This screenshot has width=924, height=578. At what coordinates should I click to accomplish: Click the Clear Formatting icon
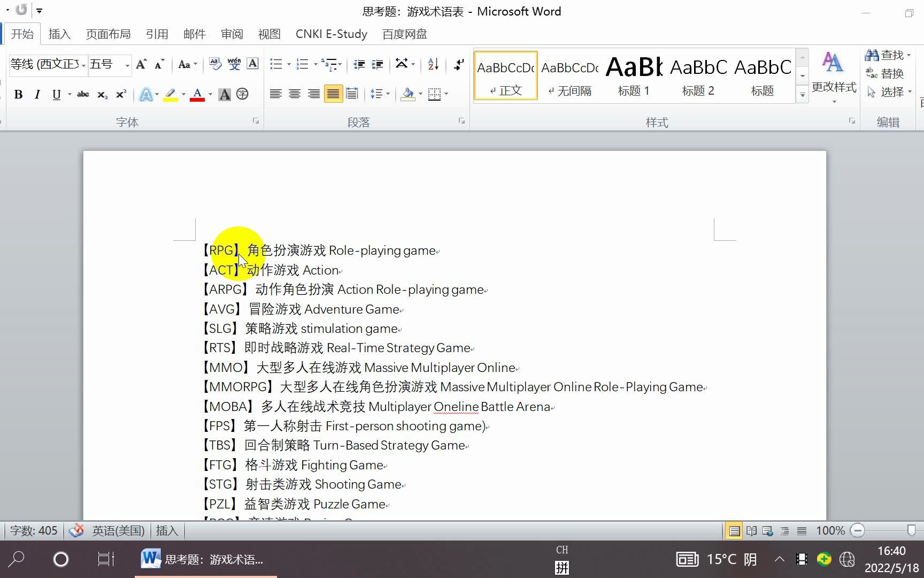tap(215, 64)
